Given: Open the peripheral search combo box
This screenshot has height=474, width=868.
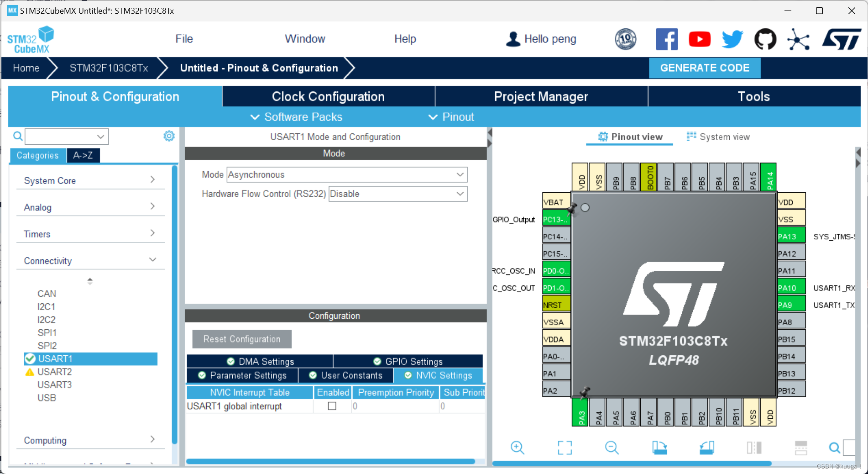Looking at the screenshot, I should pos(67,136).
